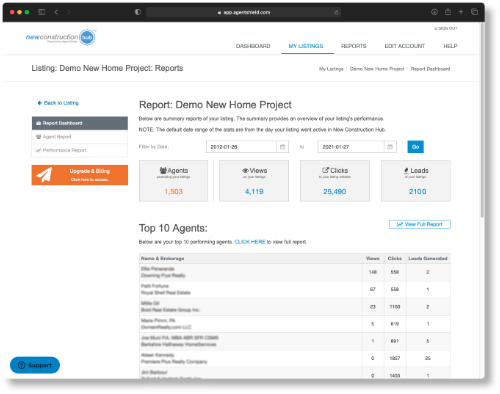Click the Leads stat card
Viewport: 500px width, 394px height.
coord(416,181)
